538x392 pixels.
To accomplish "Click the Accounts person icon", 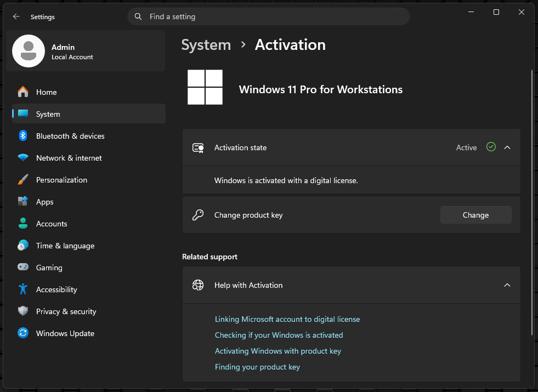I will pos(23,223).
